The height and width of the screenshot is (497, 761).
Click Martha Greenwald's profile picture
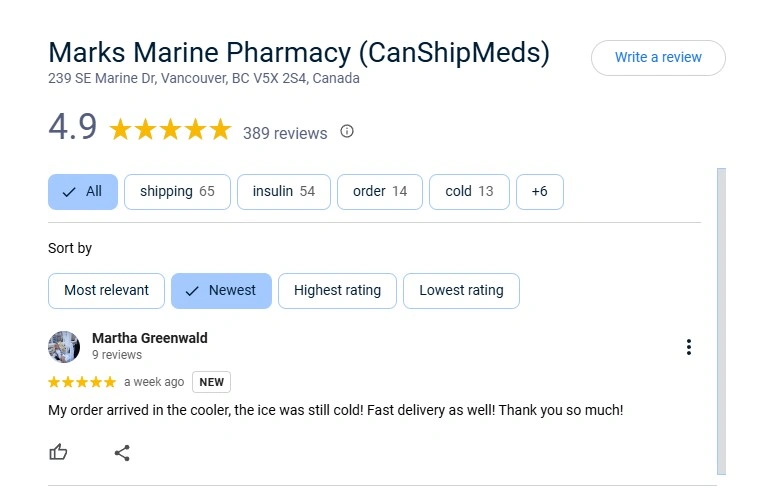[x=64, y=347]
